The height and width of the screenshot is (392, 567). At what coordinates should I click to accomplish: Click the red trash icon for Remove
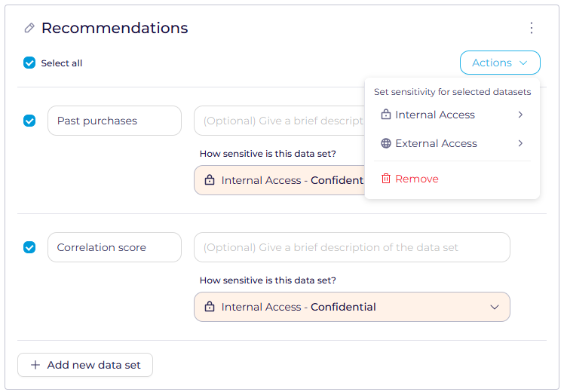coord(386,179)
